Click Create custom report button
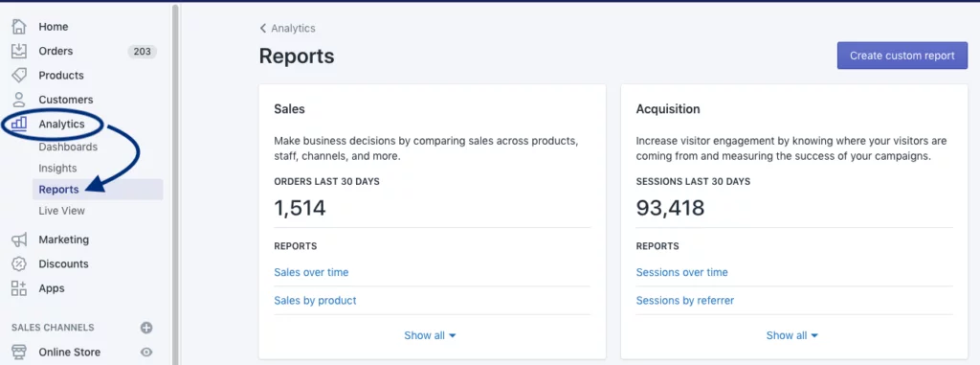 point(902,56)
